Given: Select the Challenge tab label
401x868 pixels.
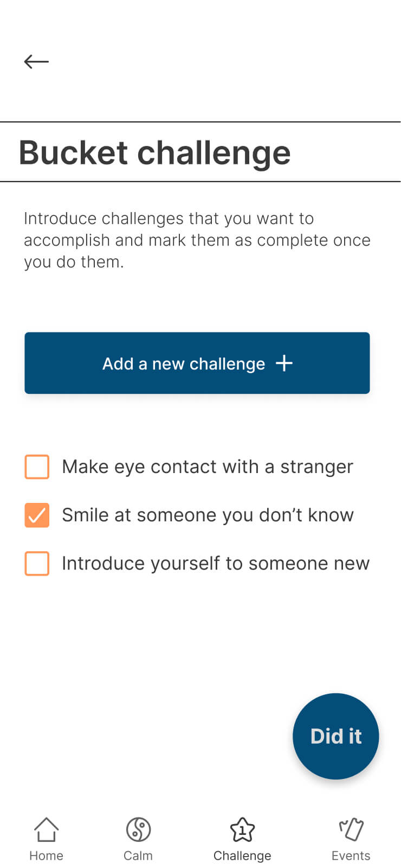Looking at the screenshot, I should point(242,856).
